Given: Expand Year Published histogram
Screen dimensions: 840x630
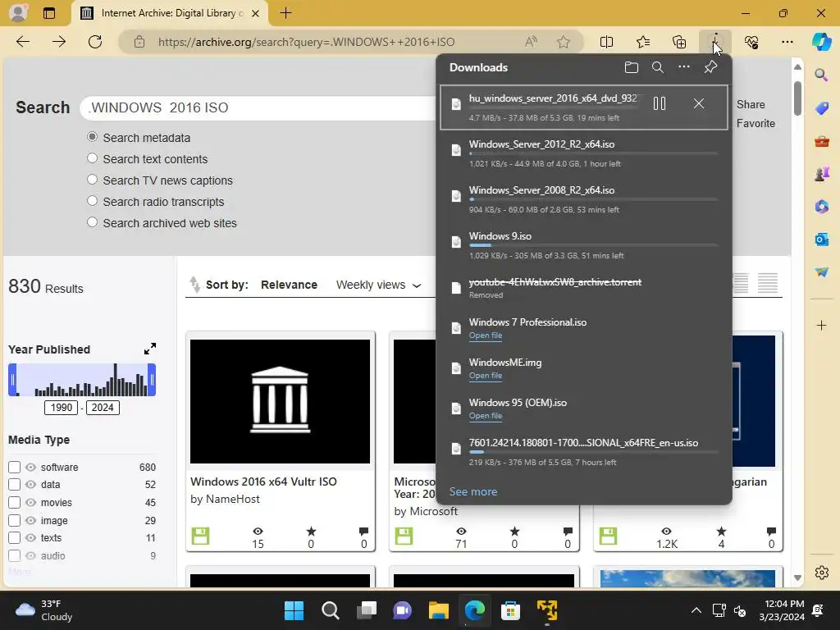Looking at the screenshot, I should (150, 349).
